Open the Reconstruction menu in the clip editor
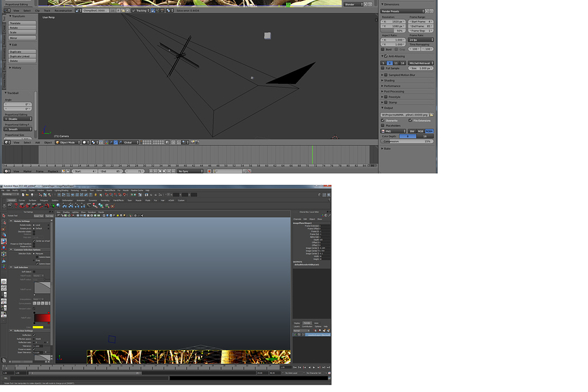 click(63, 10)
